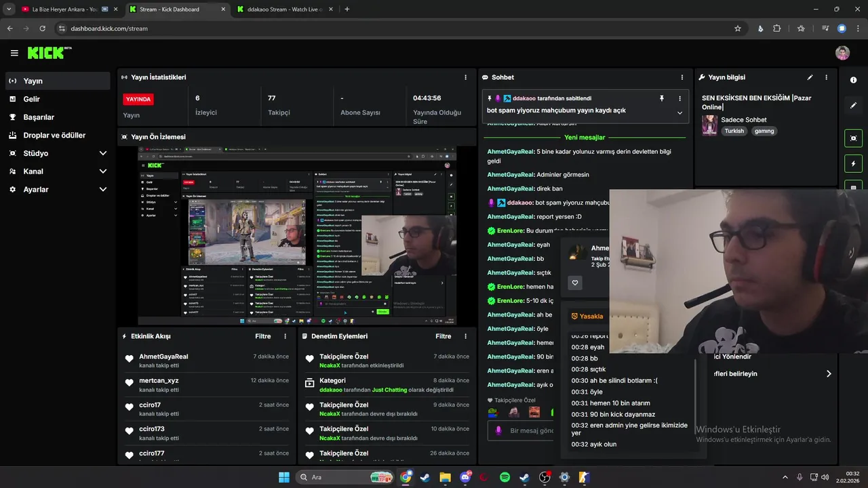Viewport: 868px width, 488px height.
Task: Open pinned message three-dot options
Action: [x=679, y=98]
